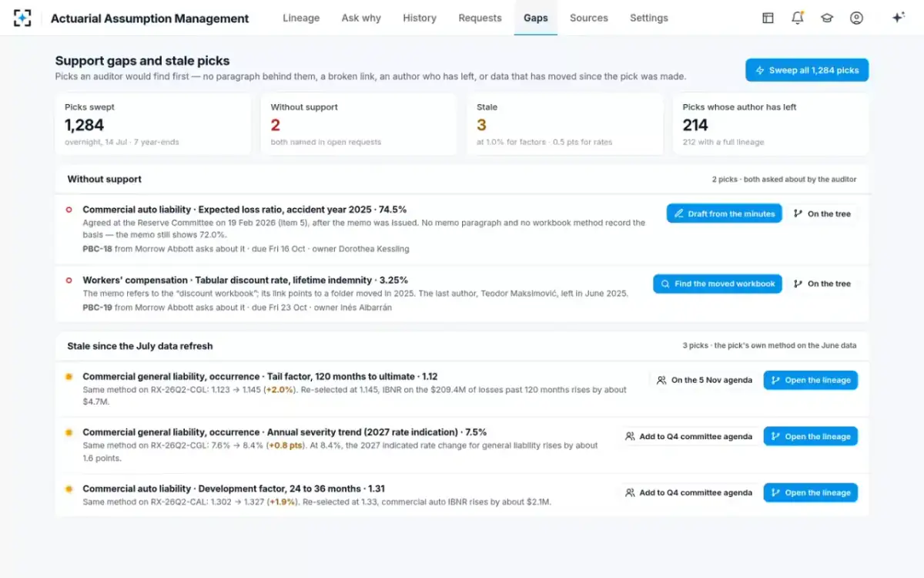
Task: Open the notifications bell
Action: (x=798, y=18)
